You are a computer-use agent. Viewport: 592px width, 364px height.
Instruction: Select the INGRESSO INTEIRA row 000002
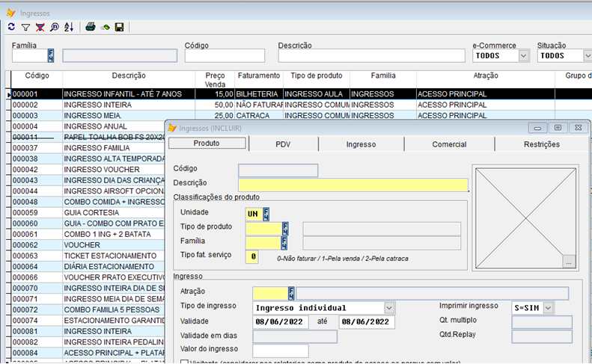pyautogui.click(x=97, y=105)
